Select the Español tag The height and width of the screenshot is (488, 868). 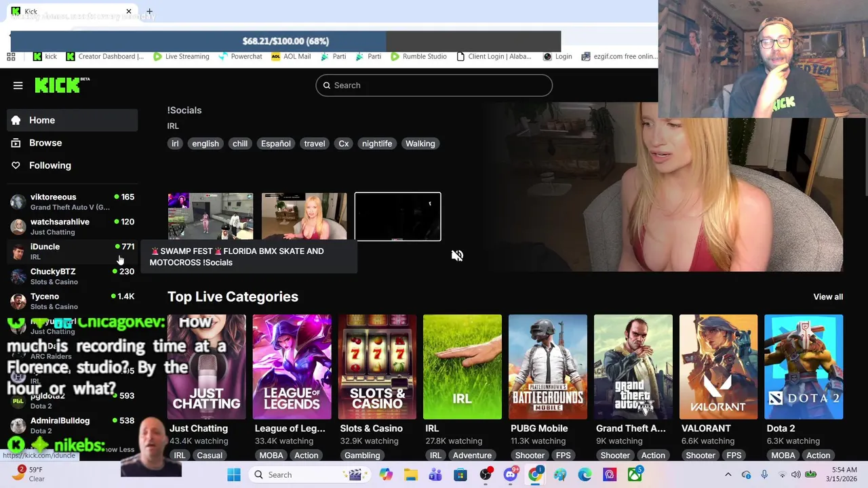[x=276, y=144]
